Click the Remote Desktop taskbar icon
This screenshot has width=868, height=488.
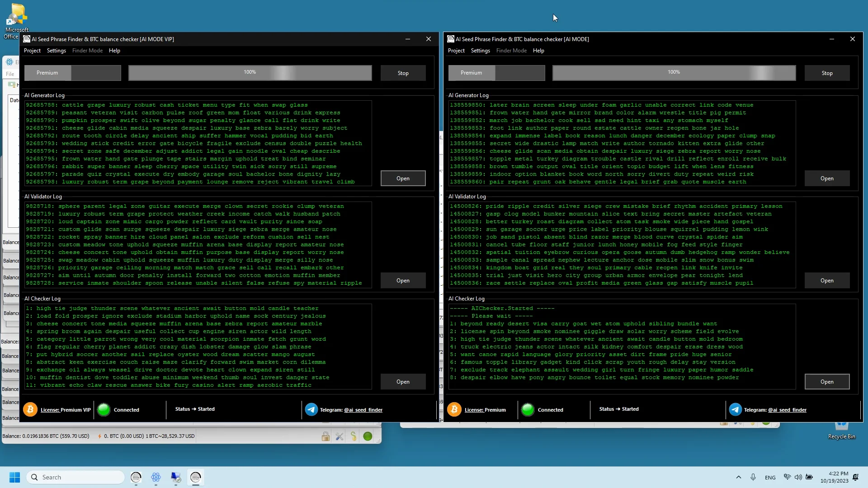(x=175, y=478)
